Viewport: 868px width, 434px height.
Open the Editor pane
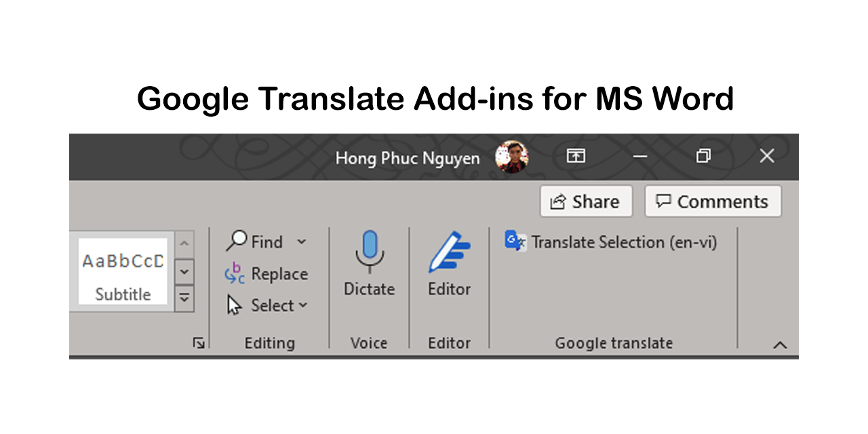click(449, 252)
